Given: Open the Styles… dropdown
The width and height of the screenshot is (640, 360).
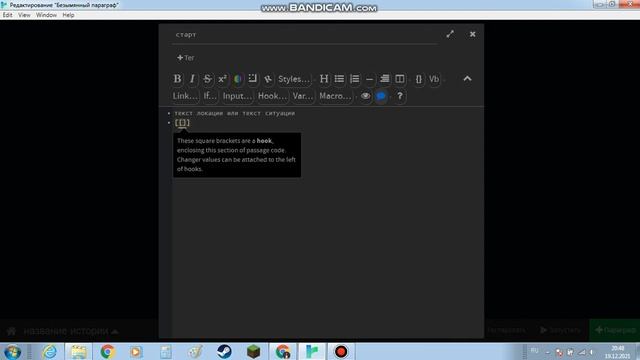Looking at the screenshot, I should tap(294, 79).
